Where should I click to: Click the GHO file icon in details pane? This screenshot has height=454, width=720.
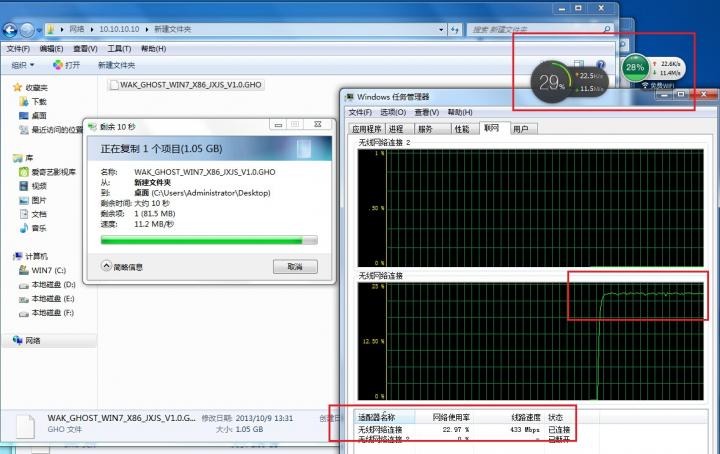(26, 425)
